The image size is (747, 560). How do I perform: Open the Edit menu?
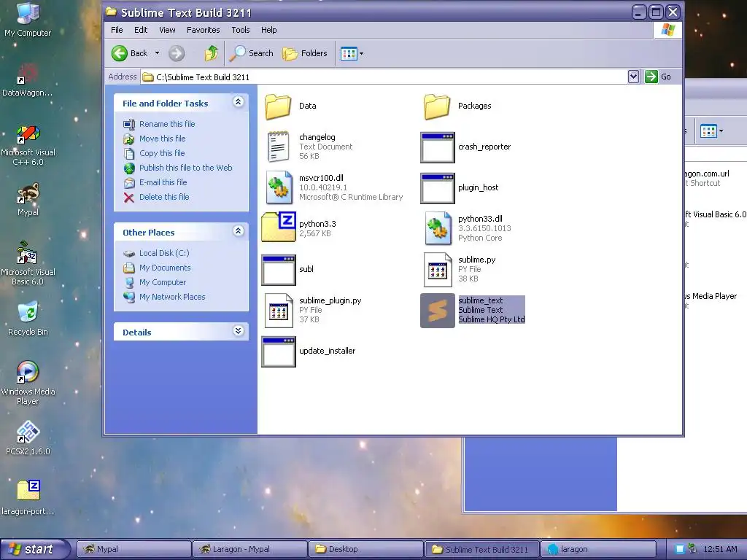coord(141,30)
